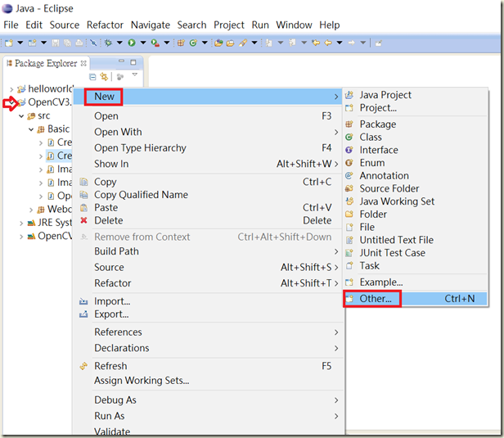The image size is (504, 438).
Task: Expand the helloworld project node
Action: (11, 89)
